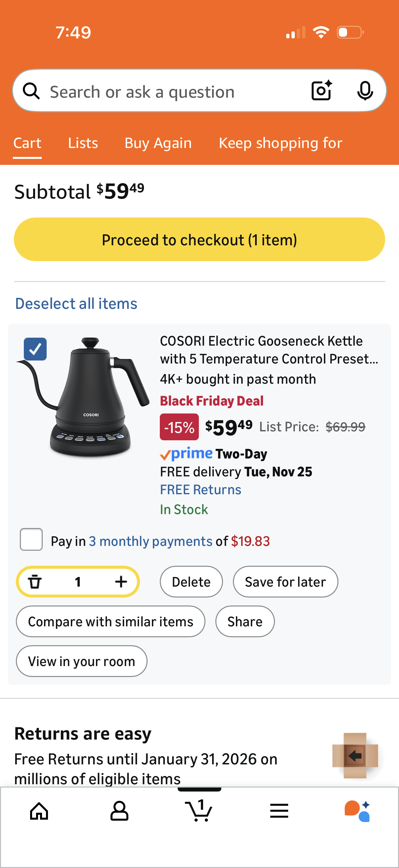The height and width of the screenshot is (868, 399).
Task: Tap the magnifying glass search icon
Action: [x=32, y=90]
